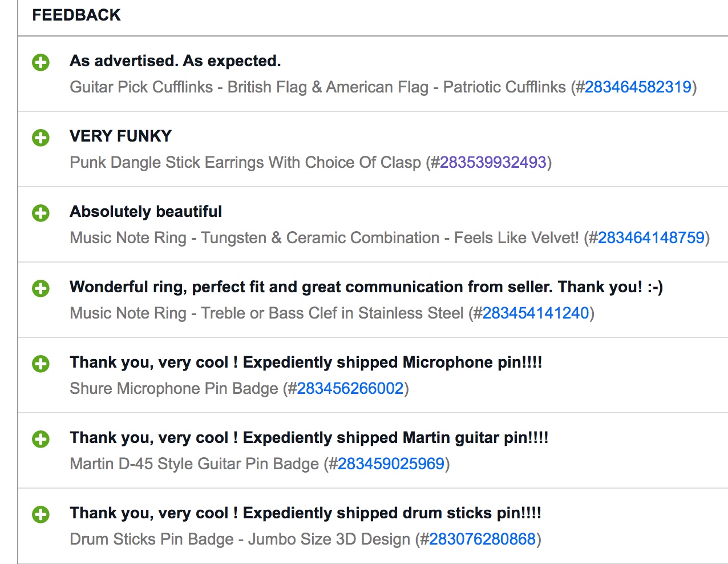Image resolution: width=728 pixels, height=564 pixels.
Task: Select green plus icon by 'Absolutely beautiful'
Action: click(41, 213)
